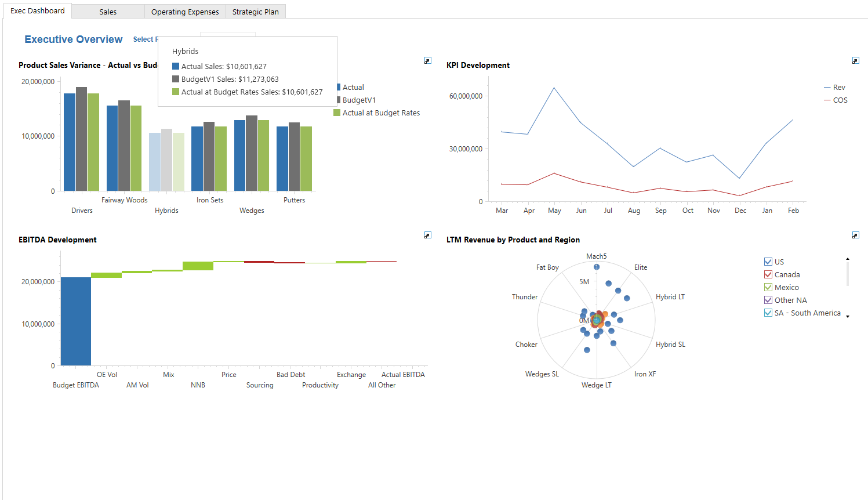Pop out the LTM Revenue chart
Viewport: 868px width, 500px height.
click(855, 235)
